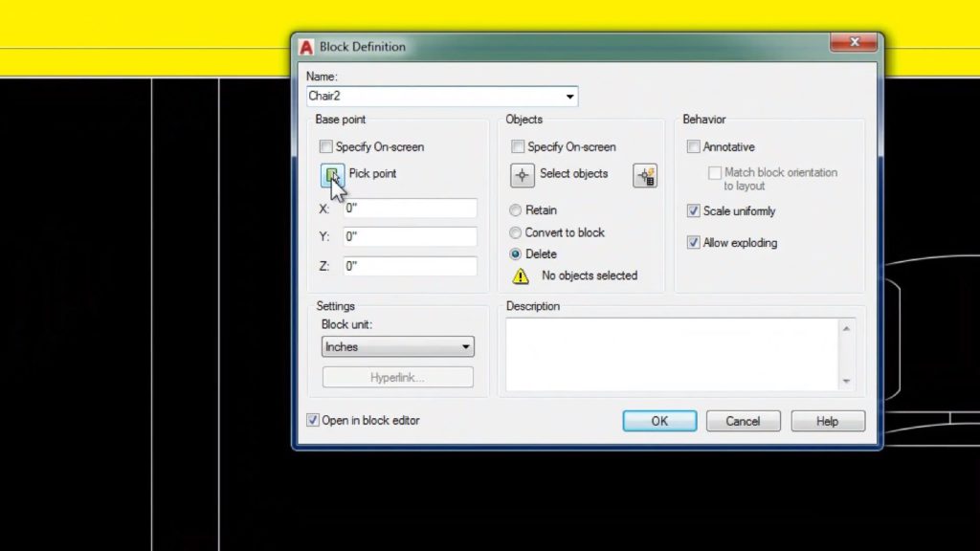This screenshot has width=980, height=551.
Task: Select the Retain radio button
Action: tap(515, 209)
